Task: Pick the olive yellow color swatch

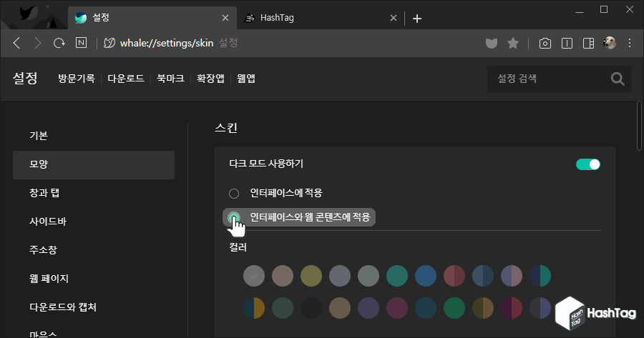Action: (x=311, y=276)
